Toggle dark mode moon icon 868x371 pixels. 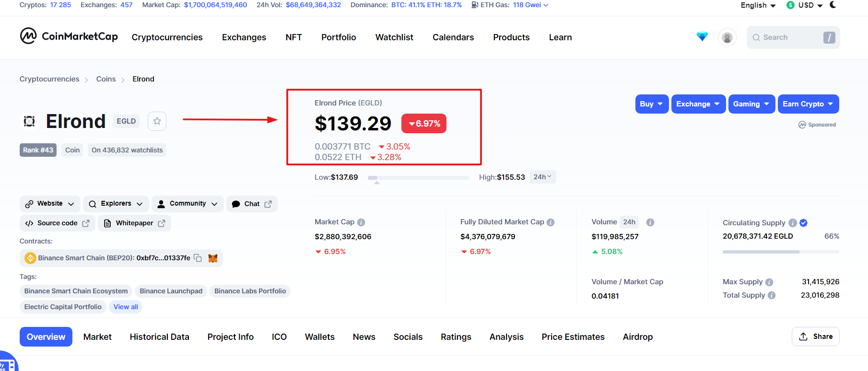(x=833, y=5)
